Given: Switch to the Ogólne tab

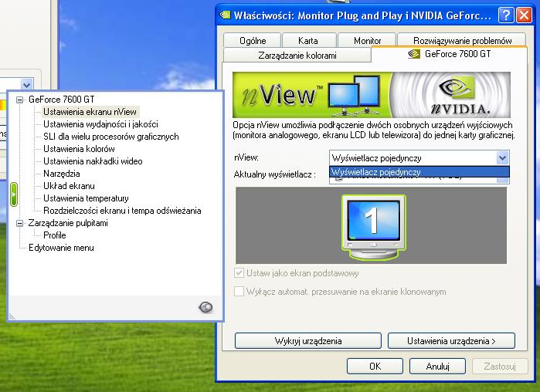Looking at the screenshot, I should coord(253,41).
